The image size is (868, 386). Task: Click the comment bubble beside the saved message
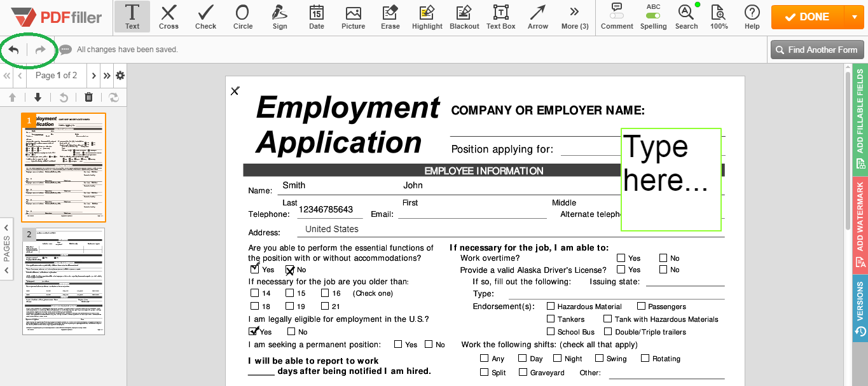coord(65,50)
